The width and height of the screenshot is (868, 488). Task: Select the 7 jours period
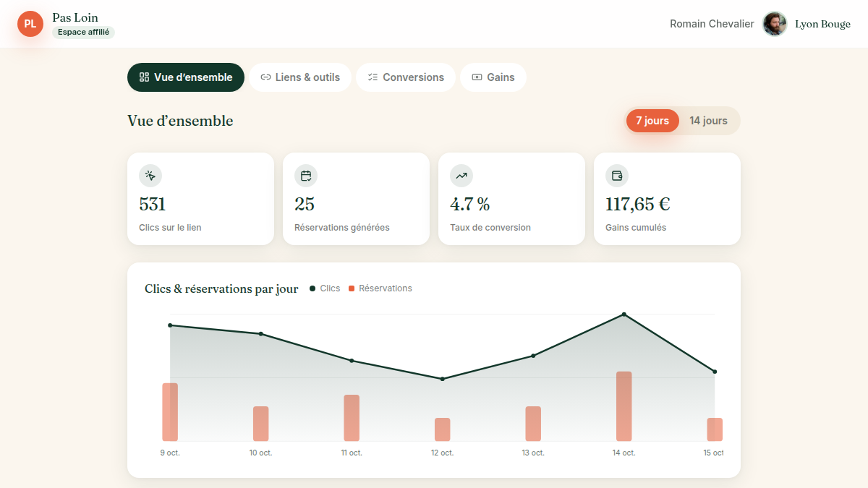(x=652, y=121)
